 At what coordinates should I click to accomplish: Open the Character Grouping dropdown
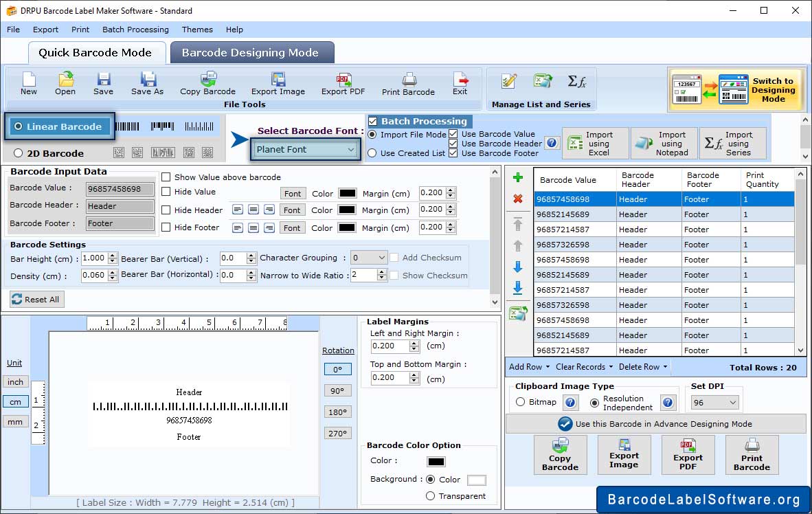(x=369, y=258)
